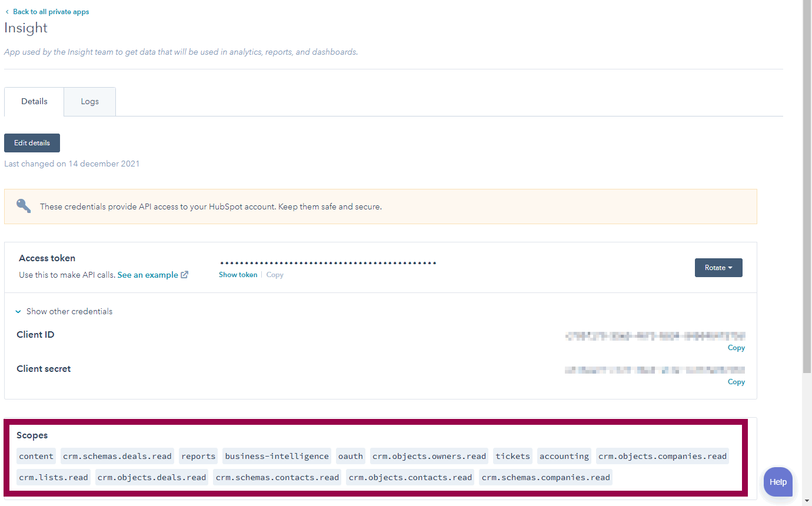Open the Rotate dropdown for the access token
Screen dimensions: 812x506
[718, 268]
